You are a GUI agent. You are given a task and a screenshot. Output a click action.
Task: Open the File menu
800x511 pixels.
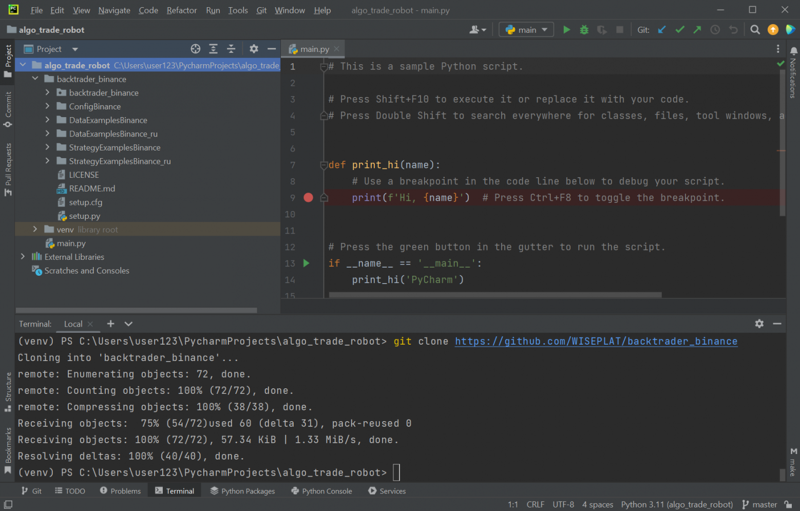pos(36,10)
